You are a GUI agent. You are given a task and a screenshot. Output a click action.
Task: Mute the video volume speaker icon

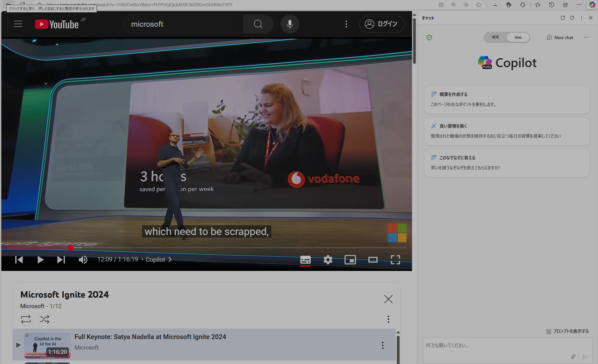pos(83,260)
